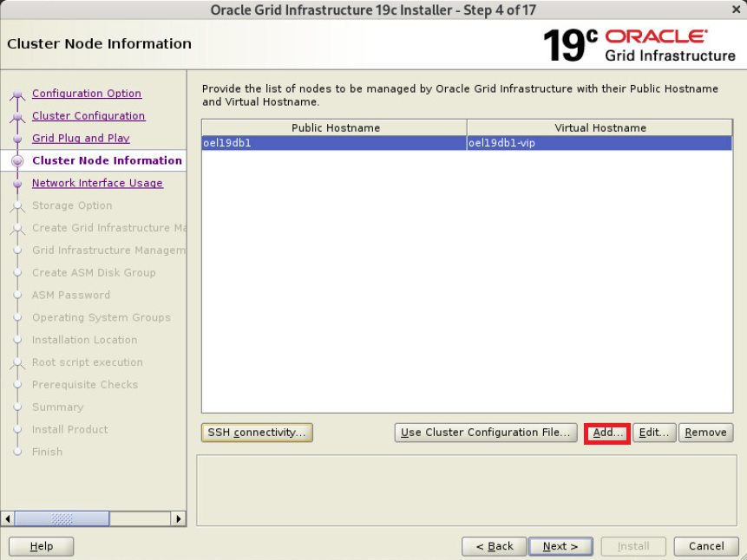Click Root script execution step label
Screen dimensions: 747x560
click(88, 361)
